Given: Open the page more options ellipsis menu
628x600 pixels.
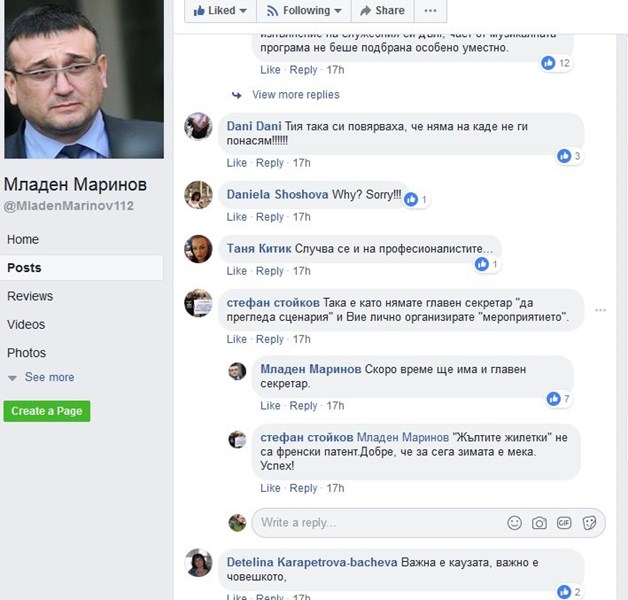Looking at the screenshot, I should [x=430, y=11].
